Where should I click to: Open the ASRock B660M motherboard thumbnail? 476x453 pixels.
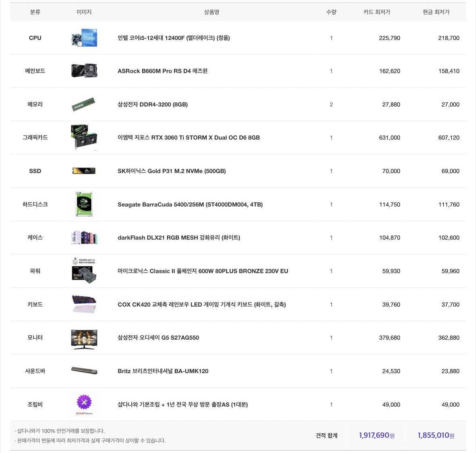coord(84,71)
